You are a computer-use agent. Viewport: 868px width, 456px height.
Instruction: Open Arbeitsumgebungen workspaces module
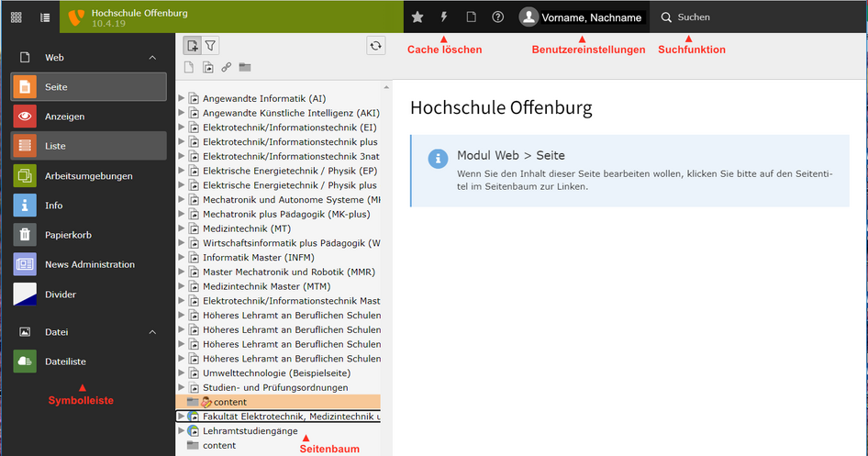pos(88,176)
